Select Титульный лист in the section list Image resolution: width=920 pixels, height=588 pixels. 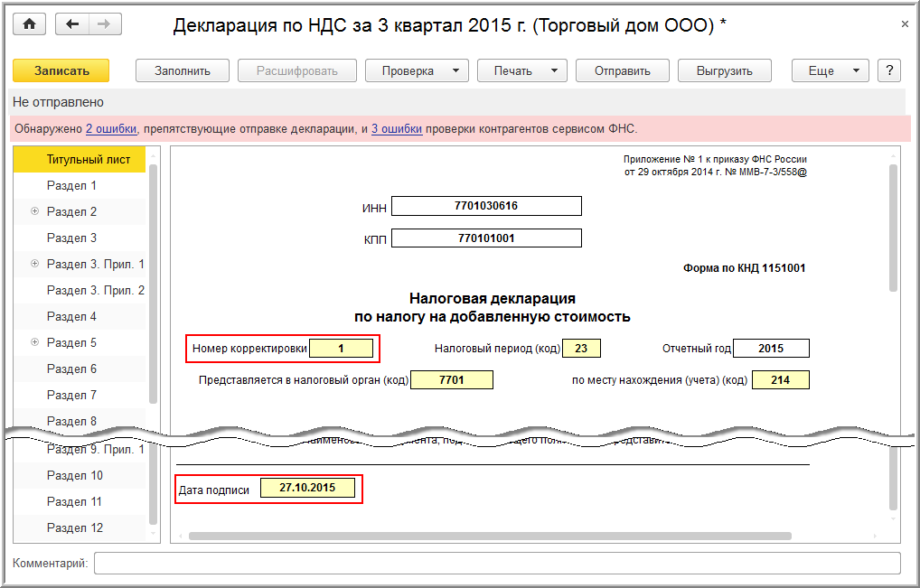point(80,160)
